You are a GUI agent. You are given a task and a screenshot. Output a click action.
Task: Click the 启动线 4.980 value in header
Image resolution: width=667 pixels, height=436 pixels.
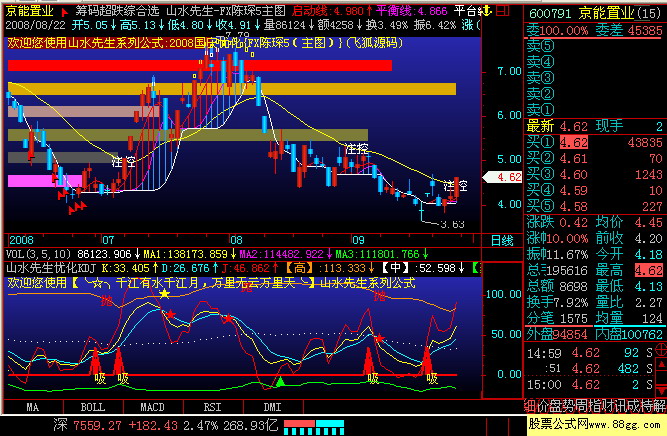coord(332,11)
